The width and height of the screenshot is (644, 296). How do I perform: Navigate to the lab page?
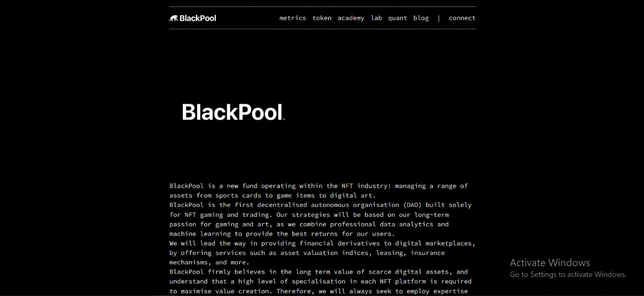[x=376, y=18]
